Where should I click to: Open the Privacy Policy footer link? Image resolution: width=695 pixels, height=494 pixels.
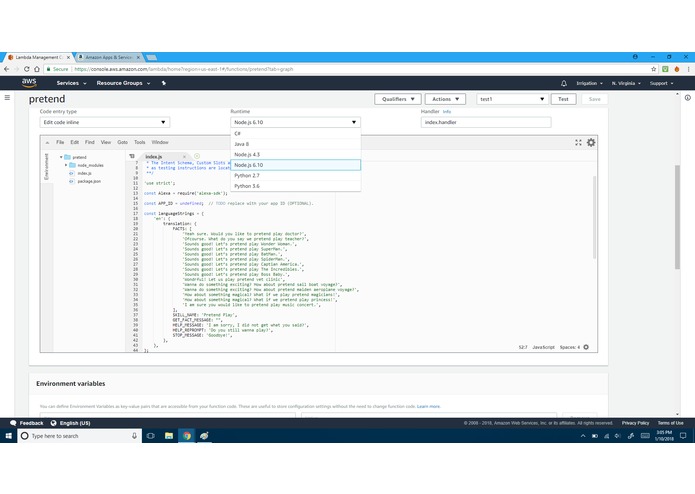(x=635, y=423)
